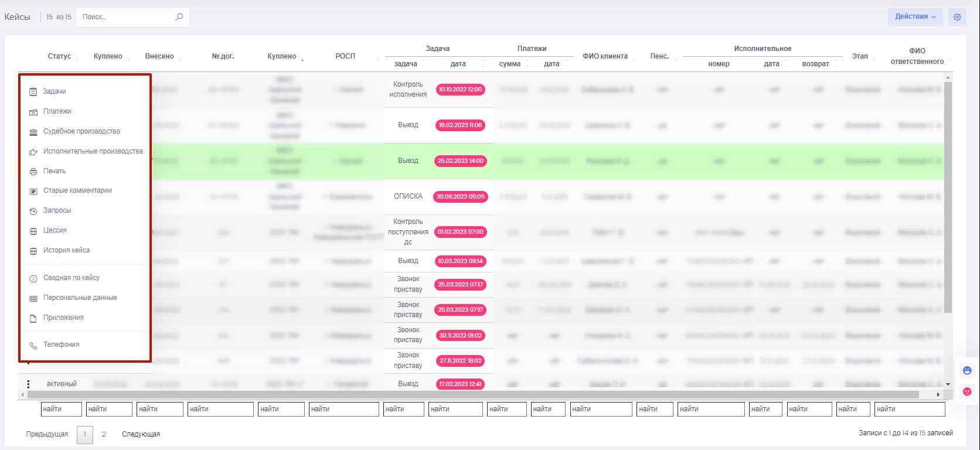
Task: Sort table by ФИО клиента column
Action: [x=605, y=56]
